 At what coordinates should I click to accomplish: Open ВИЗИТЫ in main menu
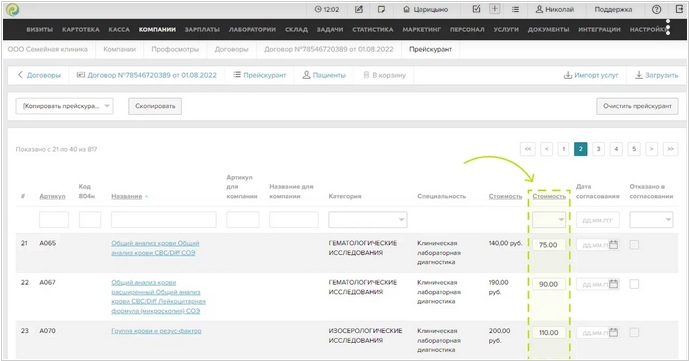click(x=40, y=29)
